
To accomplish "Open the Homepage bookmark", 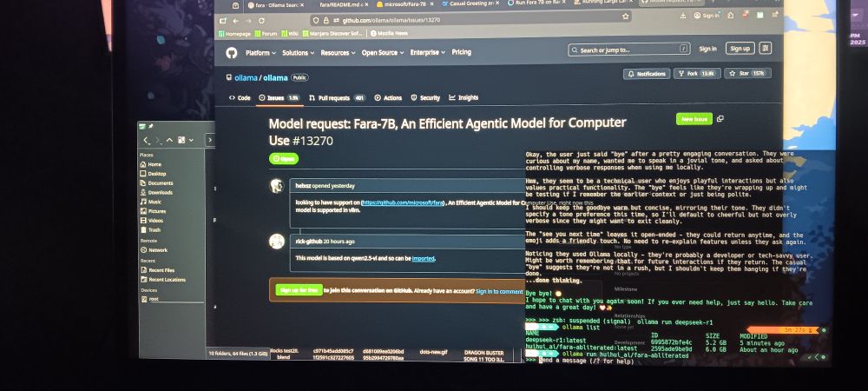I will tap(234, 34).
